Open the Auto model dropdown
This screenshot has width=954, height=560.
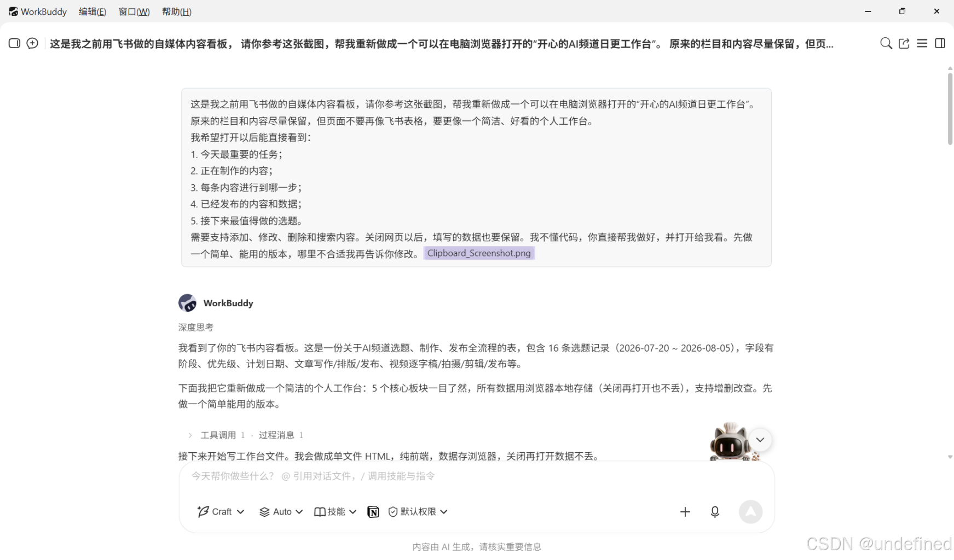281,512
